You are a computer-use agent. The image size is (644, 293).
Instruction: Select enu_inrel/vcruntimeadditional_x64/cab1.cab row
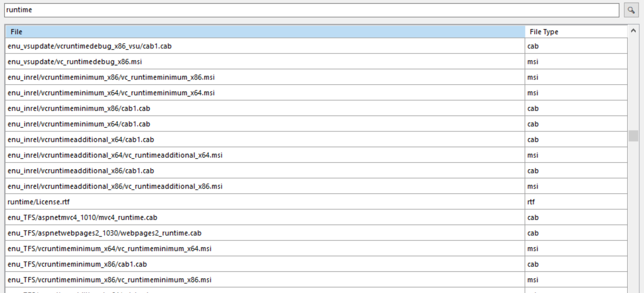tap(81, 140)
